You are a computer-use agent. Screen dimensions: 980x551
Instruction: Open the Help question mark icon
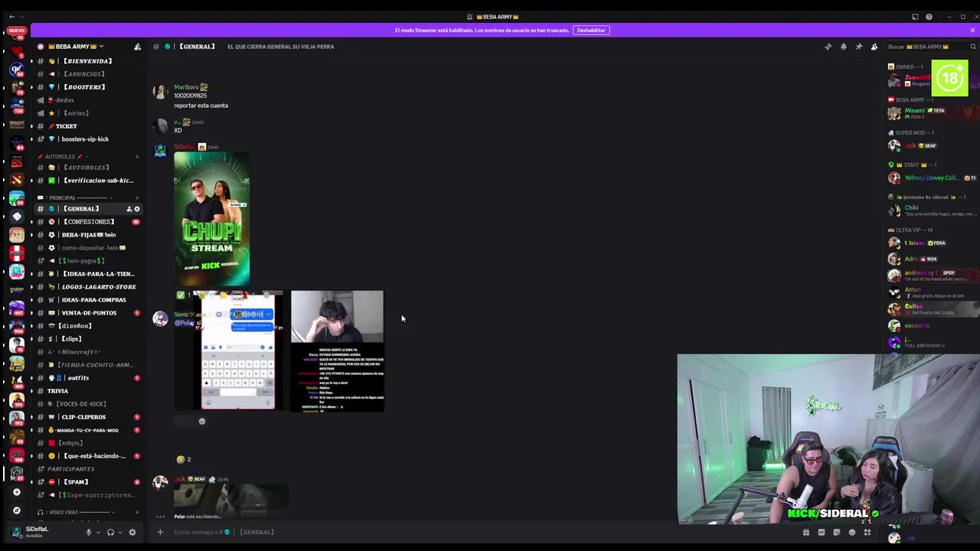[929, 17]
